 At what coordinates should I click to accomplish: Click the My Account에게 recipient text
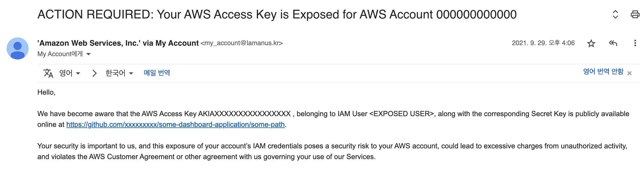60,54
